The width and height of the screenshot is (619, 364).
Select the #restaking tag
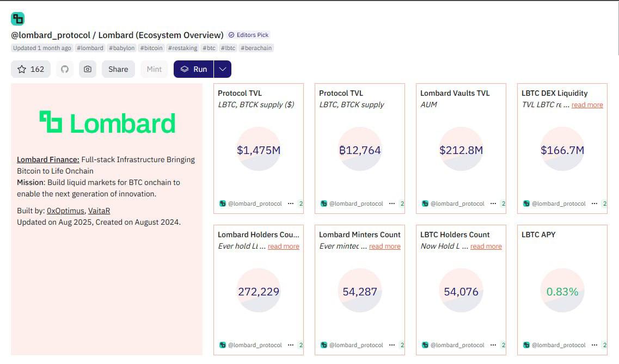183,48
